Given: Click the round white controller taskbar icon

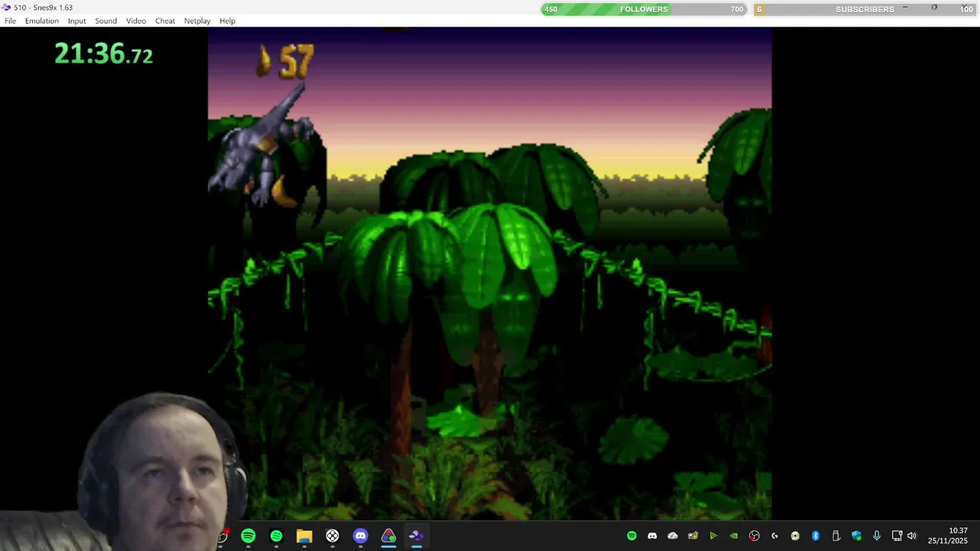Looking at the screenshot, I should click(x=332, y=536).
